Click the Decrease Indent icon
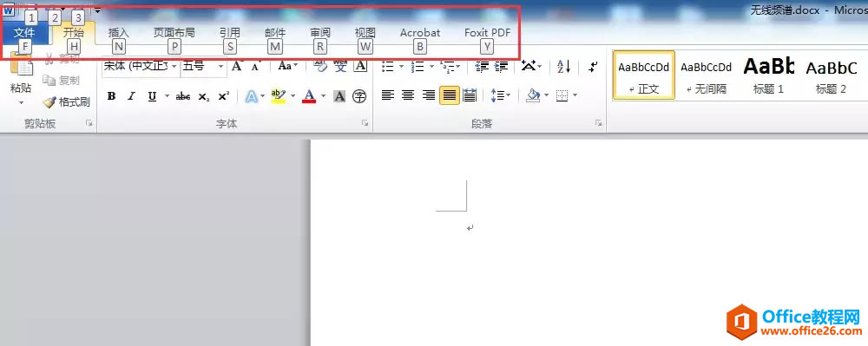868x346 pixels. point(482,67)
